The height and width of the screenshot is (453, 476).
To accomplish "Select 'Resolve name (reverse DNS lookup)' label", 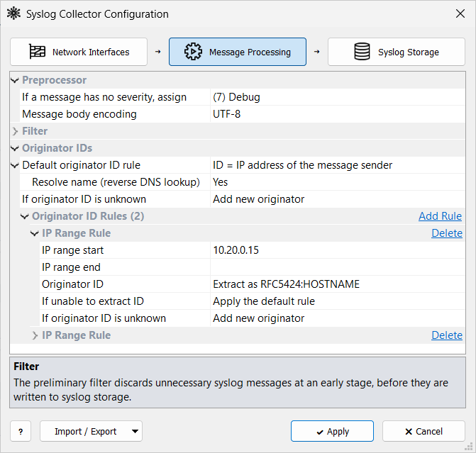I will (116, 182).
